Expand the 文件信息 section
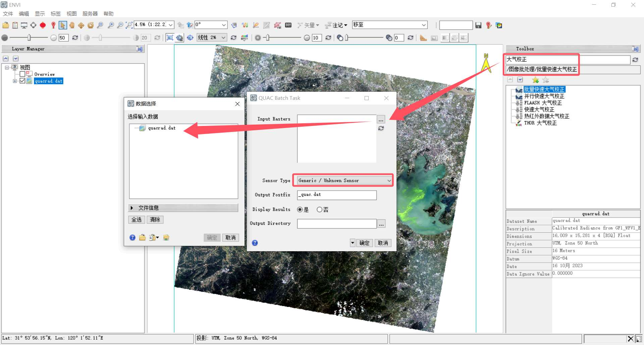644x345 pixels. (x=132, y=208)
